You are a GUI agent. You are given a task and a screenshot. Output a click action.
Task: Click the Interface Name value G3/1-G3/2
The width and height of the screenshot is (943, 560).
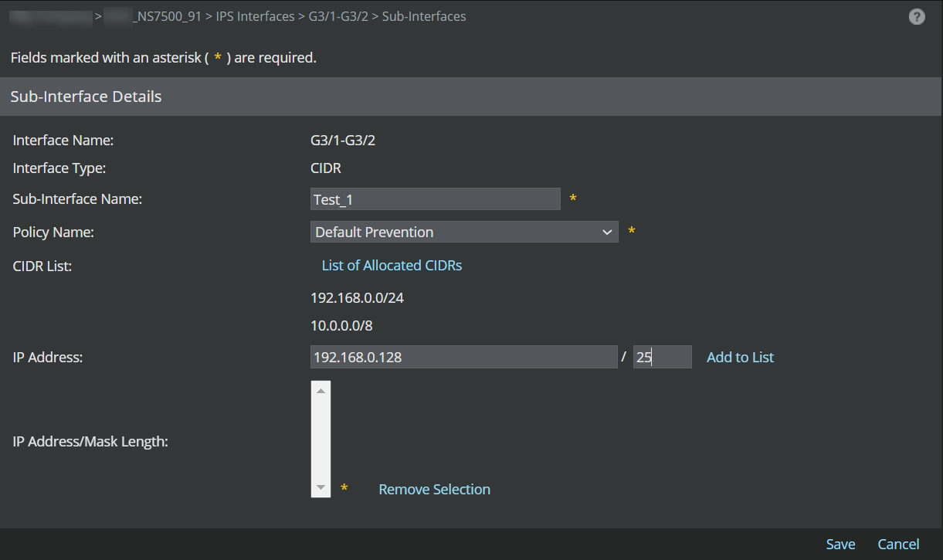(x=343, y=141)
